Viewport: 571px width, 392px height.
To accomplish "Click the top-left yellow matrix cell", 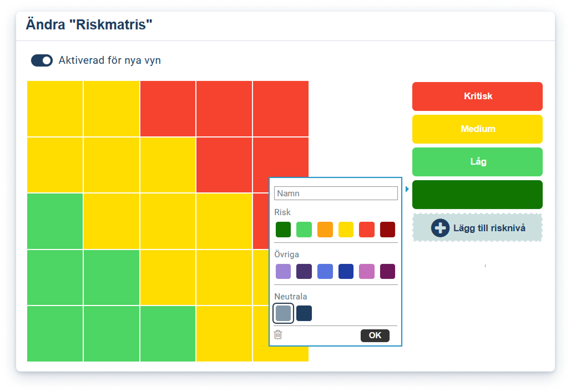I will [x=55, y=109].
